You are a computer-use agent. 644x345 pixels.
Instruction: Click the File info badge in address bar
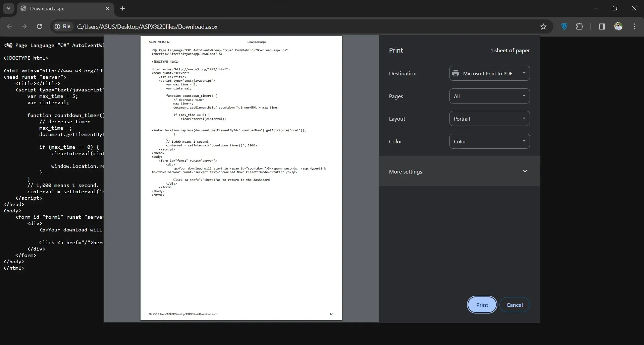click(x=62, y=26)
